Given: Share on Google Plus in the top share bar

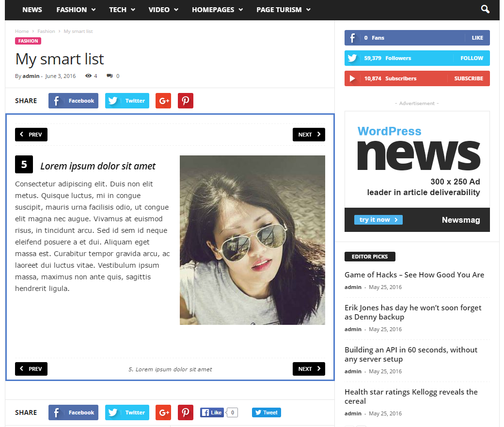Looking at the screenshot, I should [x=163, y=101].
